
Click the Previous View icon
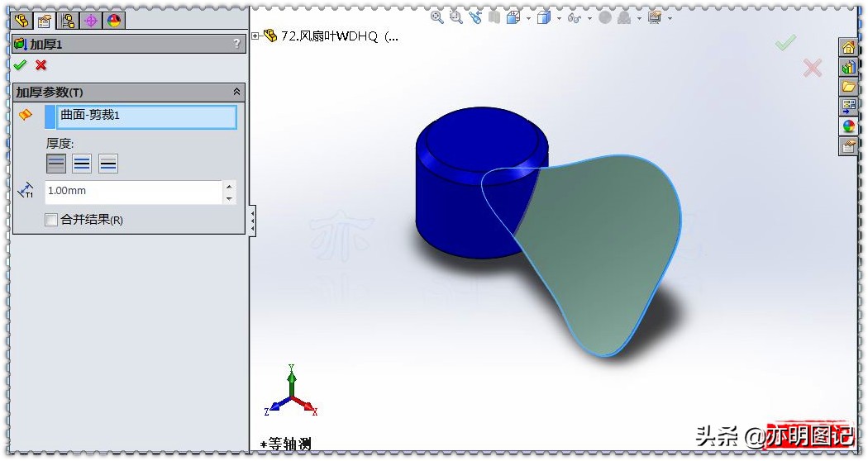click(x=475, y=17)
